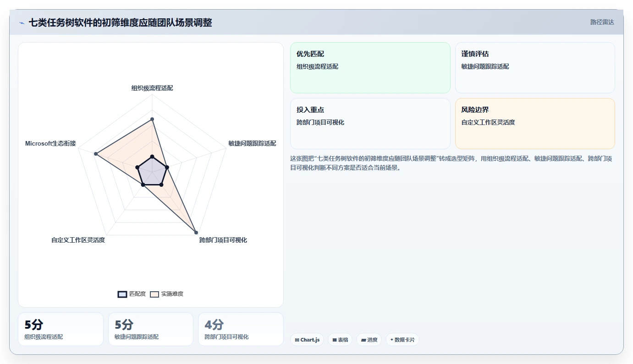Click the 跨部门项目可视化 radar axis label
Screen dimensions: 633x364
click(223, 240)
